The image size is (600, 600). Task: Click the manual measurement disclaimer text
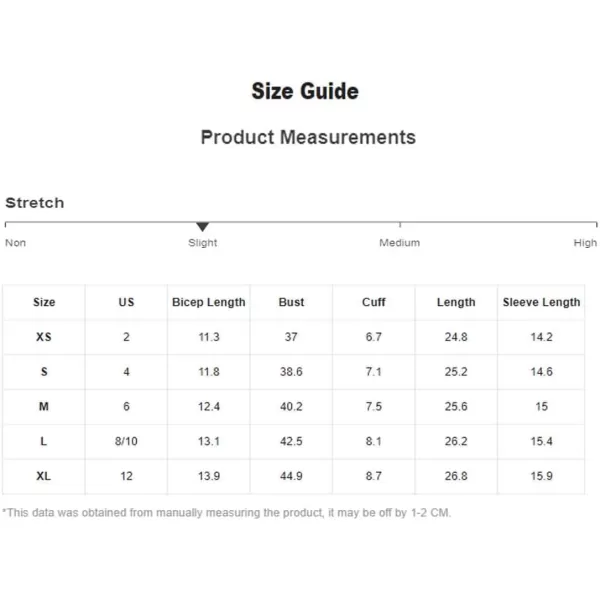(227, 513)
